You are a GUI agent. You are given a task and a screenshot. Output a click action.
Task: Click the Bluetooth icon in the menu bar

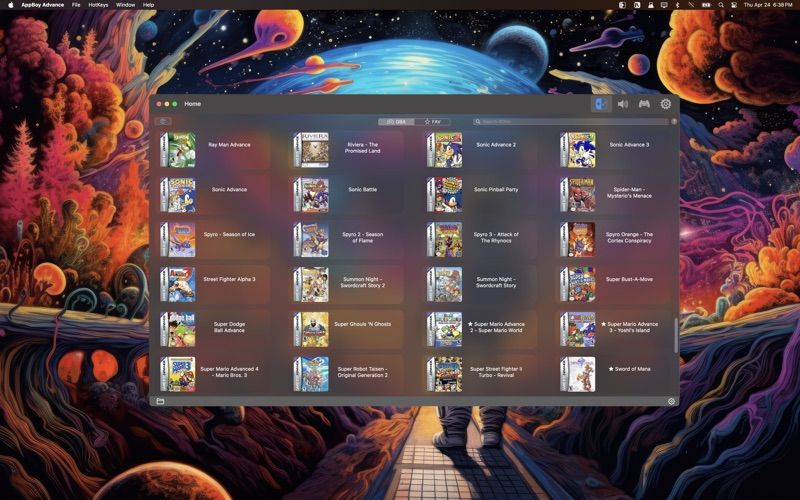[678, 5]
